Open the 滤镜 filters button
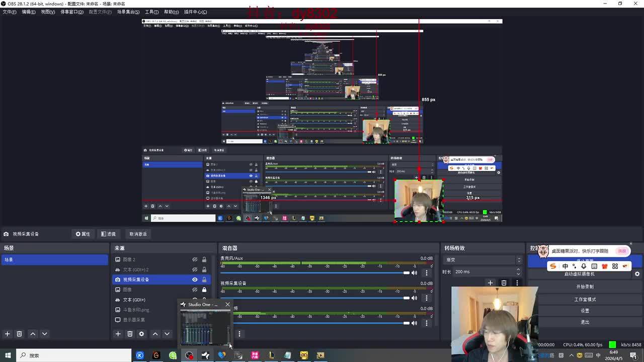This screenshot has width=644, height=362. (108, 234)
